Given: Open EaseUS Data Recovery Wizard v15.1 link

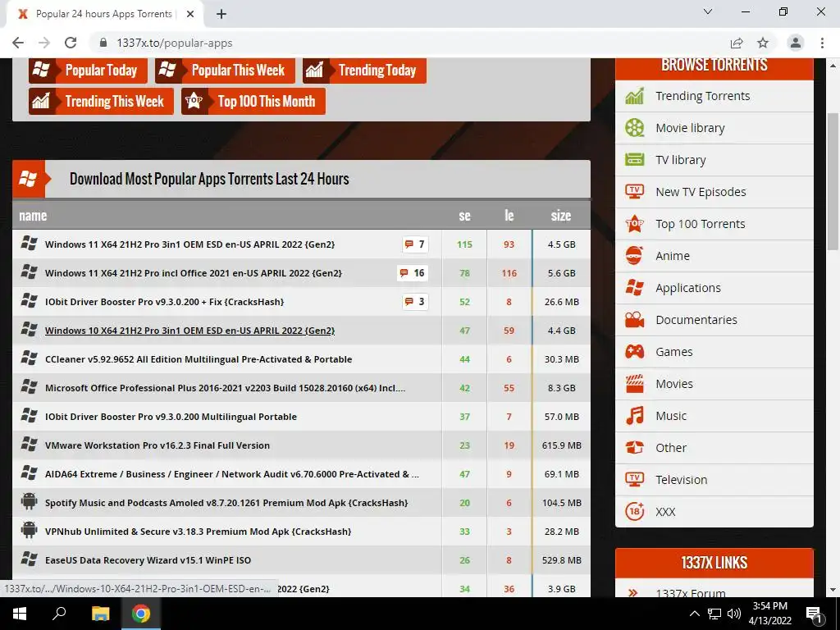Looking at the screenshot, I should 148,560.
